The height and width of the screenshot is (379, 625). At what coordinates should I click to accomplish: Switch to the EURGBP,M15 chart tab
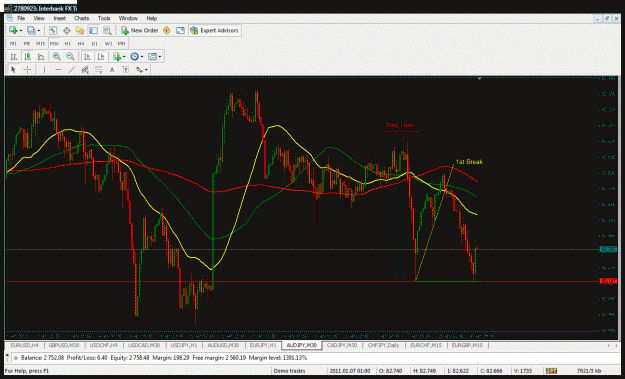click(467, 346)
